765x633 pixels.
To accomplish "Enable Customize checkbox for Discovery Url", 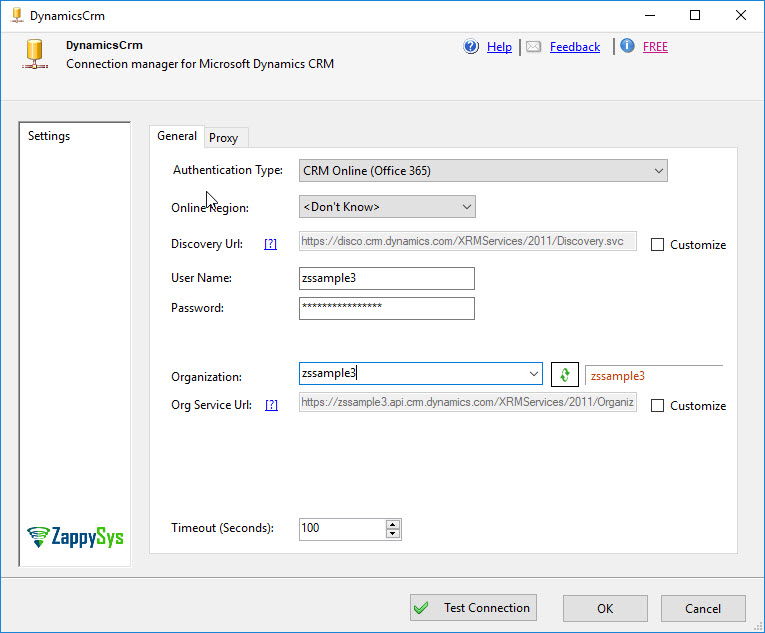I will pos(657,245).
